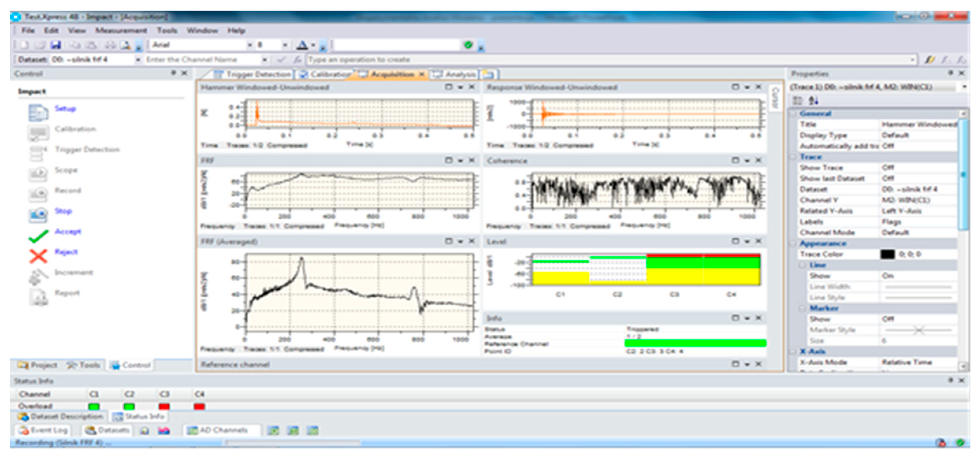Click the font color A icon
Image resolution: width=980 pixels, height=457 pixels.
click(302, 45)
